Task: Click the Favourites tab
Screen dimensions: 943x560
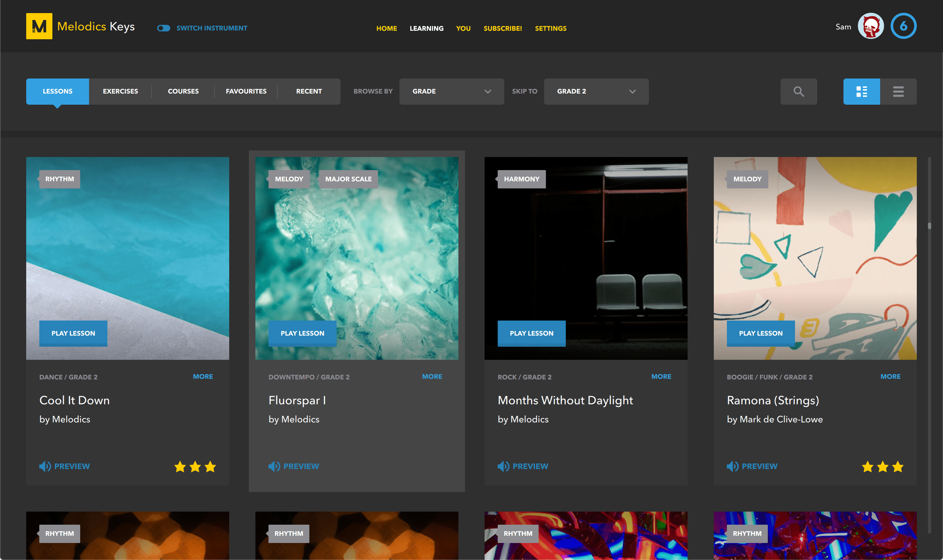Action: point(246,91)
